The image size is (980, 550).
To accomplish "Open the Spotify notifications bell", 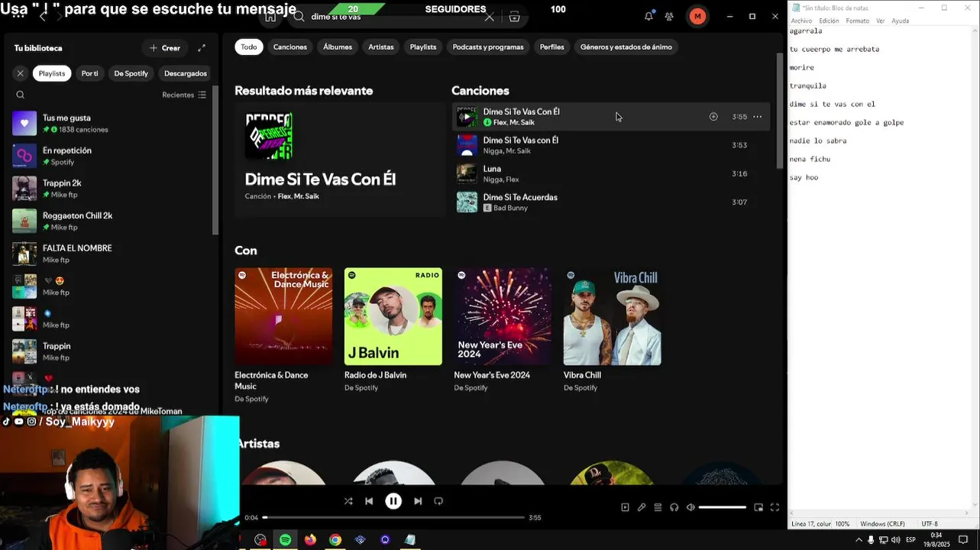I will pyautogui.click(x=648, y=16).
